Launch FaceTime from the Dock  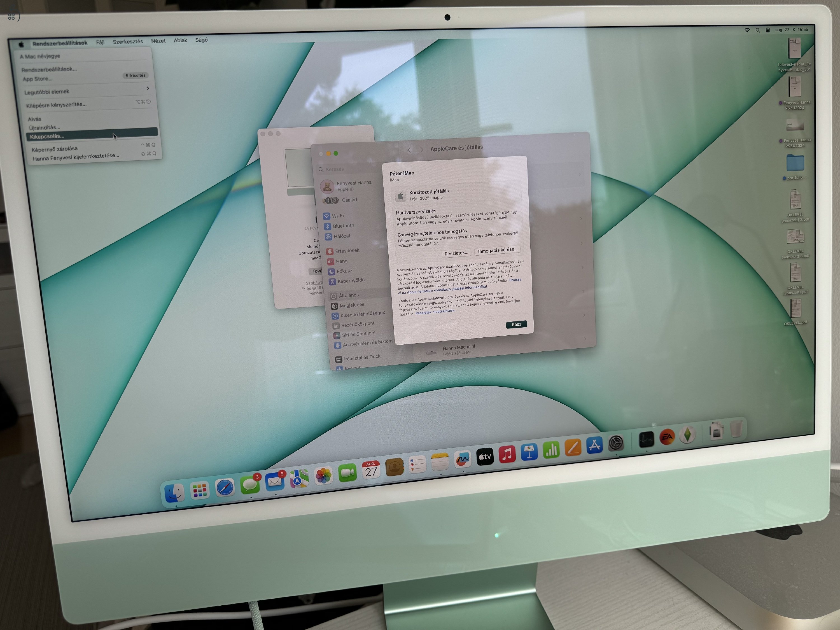click(x=347, y=473)
